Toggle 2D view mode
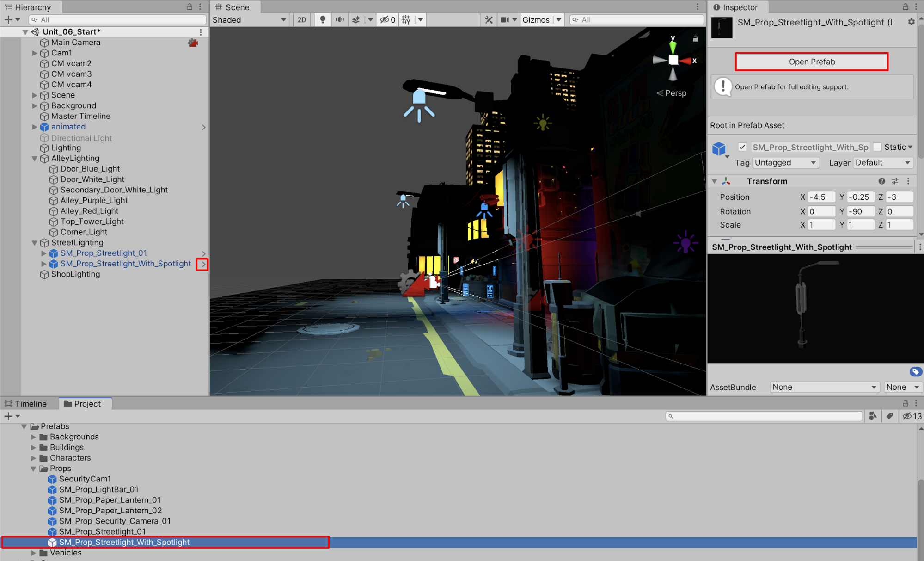This screenshot has width=924, height=561. 302,20
